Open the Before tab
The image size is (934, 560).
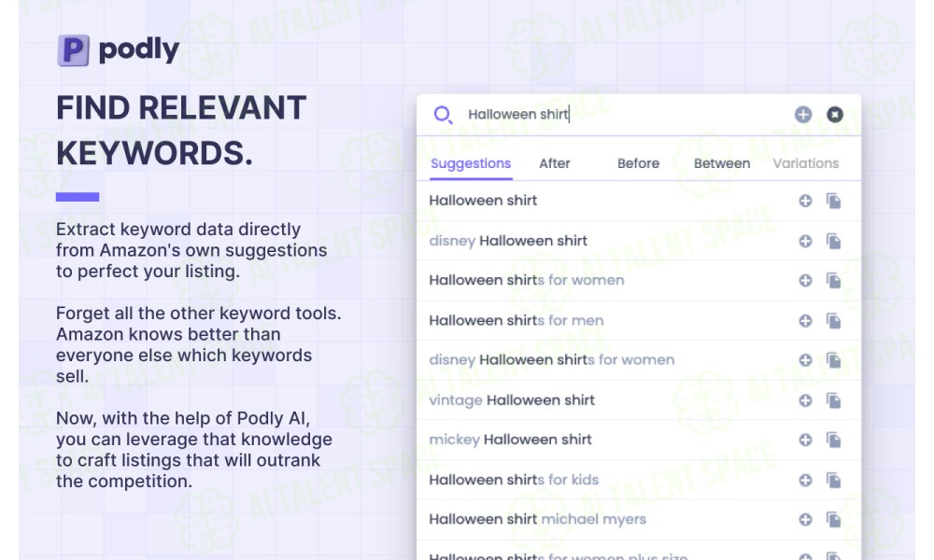pyautogui.click(x=638, y=163)
